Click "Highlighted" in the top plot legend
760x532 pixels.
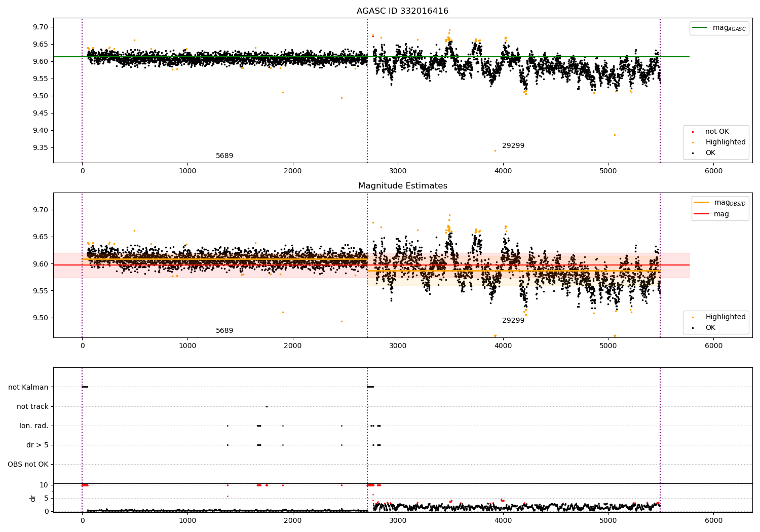725,142
